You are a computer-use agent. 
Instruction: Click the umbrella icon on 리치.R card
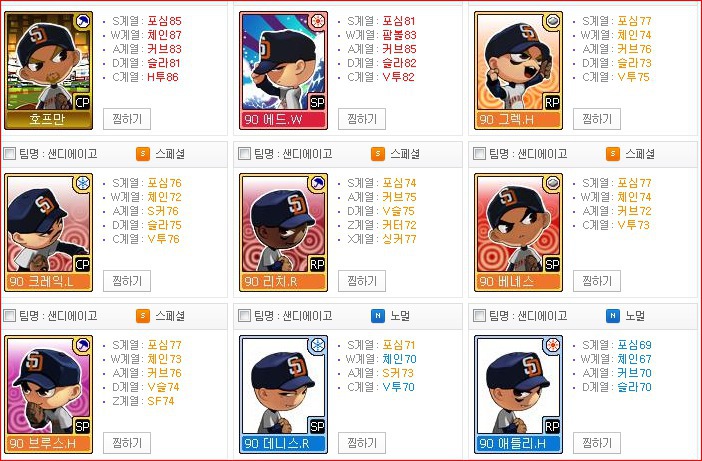tap(318, 183)
